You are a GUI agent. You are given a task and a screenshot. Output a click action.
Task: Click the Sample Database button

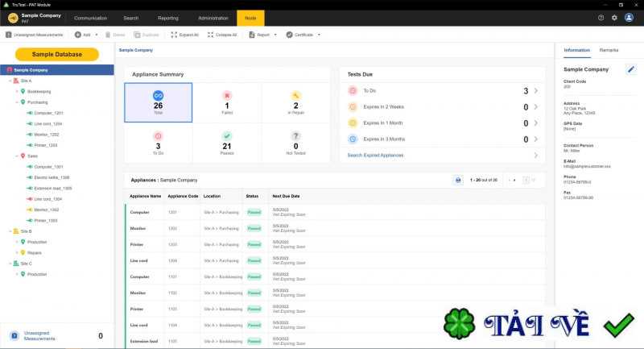click(56, 54)
